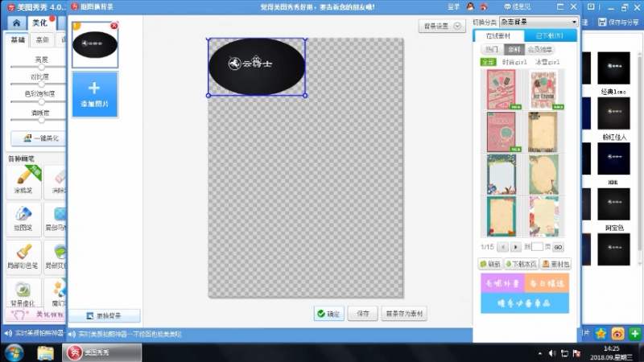Screen dimensions: 644x362
Task: Select the 背景虚化 background blur tool
Action: click(24, 294)
